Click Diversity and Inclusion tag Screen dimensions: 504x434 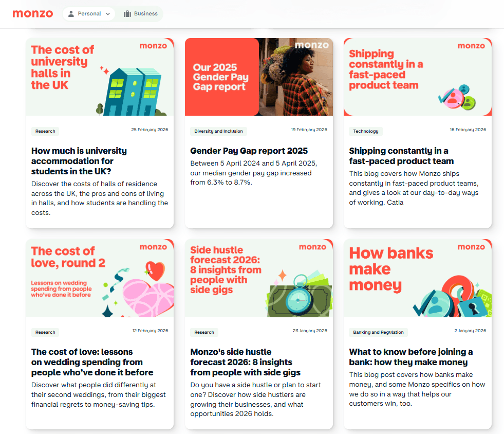pyautogui.click(x=218, y=131)
